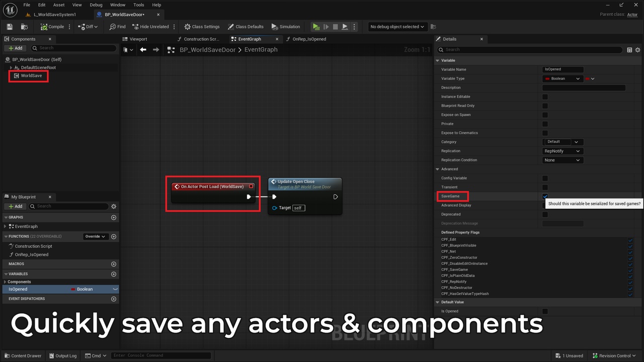Add a new graph with plus icon
The width and height of the screenshot is (644, 362).
[x=114, y=217]
